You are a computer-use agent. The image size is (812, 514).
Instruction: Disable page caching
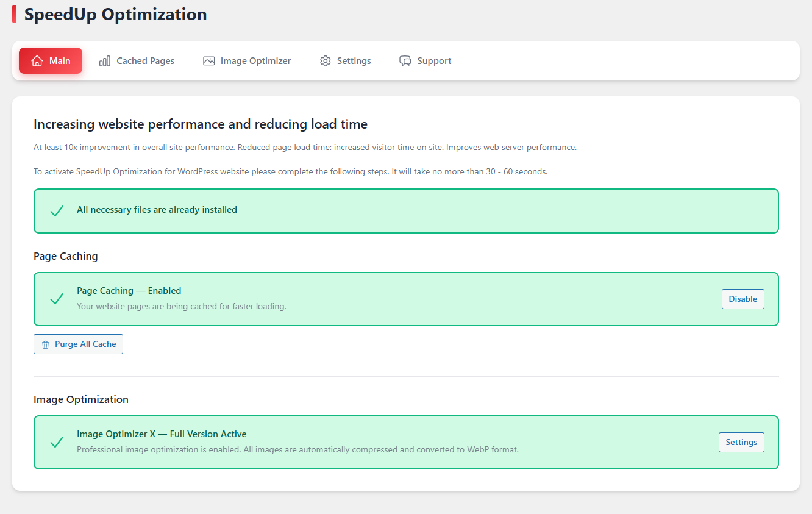(743, 299)
